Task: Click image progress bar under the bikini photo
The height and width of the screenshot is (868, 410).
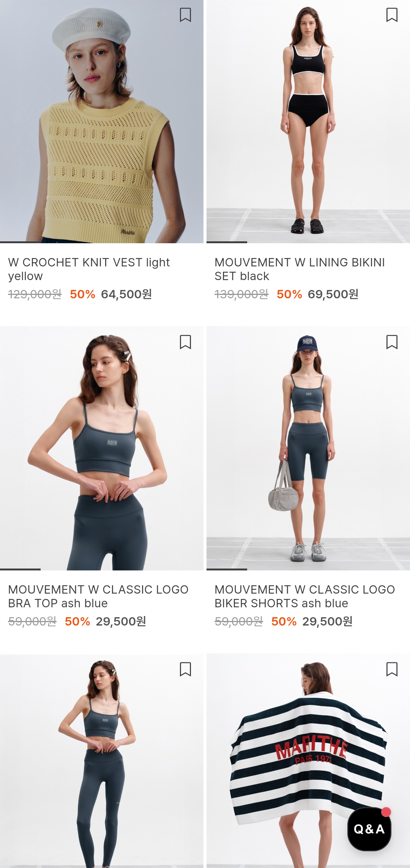Action: click(x=308, y=242)
